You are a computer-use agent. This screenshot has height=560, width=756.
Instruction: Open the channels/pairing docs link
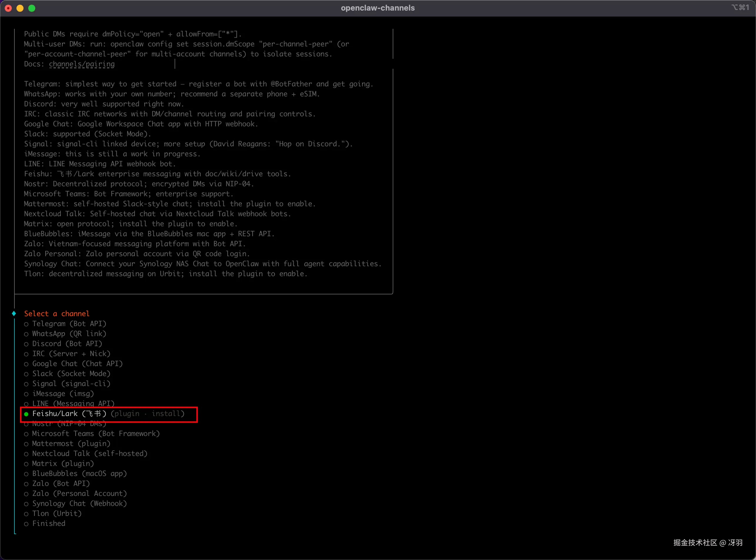click(x=82, y=64)
